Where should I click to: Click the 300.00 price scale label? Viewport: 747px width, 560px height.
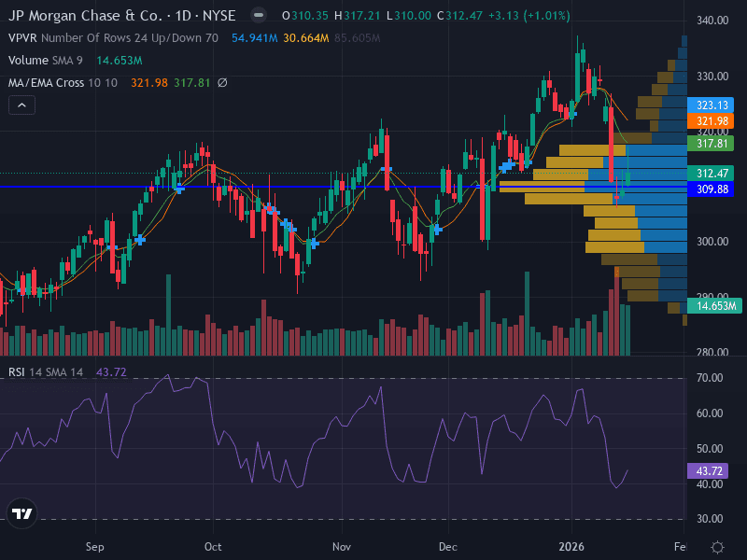712,242
